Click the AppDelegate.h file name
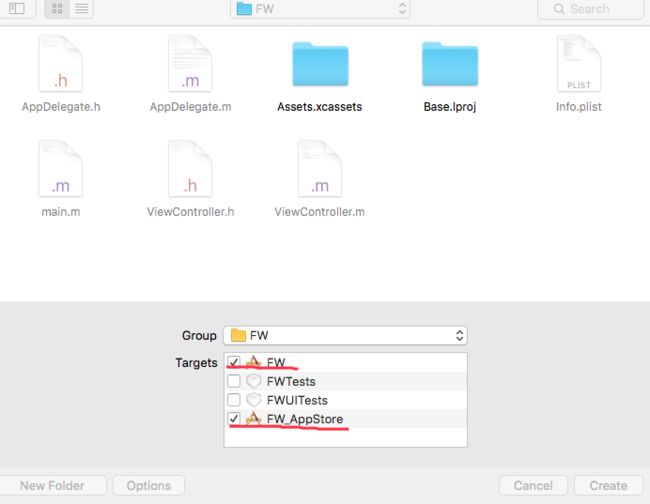The width and height of the screenshot is (650, 504). pos(61,107)
